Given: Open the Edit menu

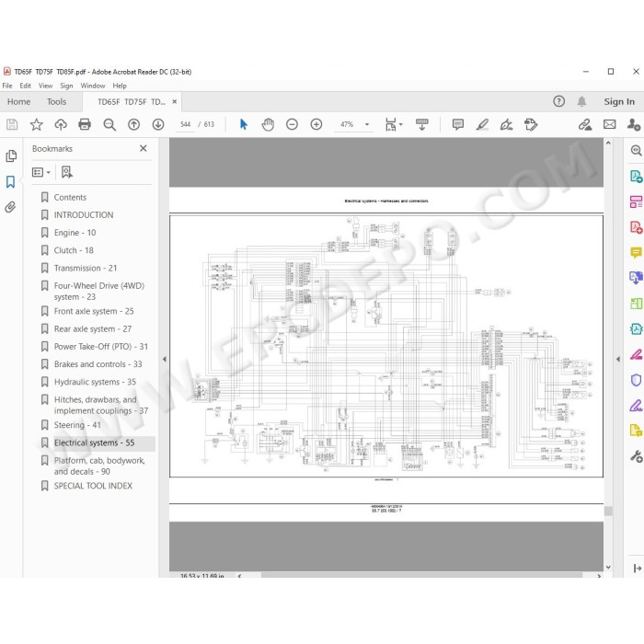Looking at the screenshot, I should 25,86.
